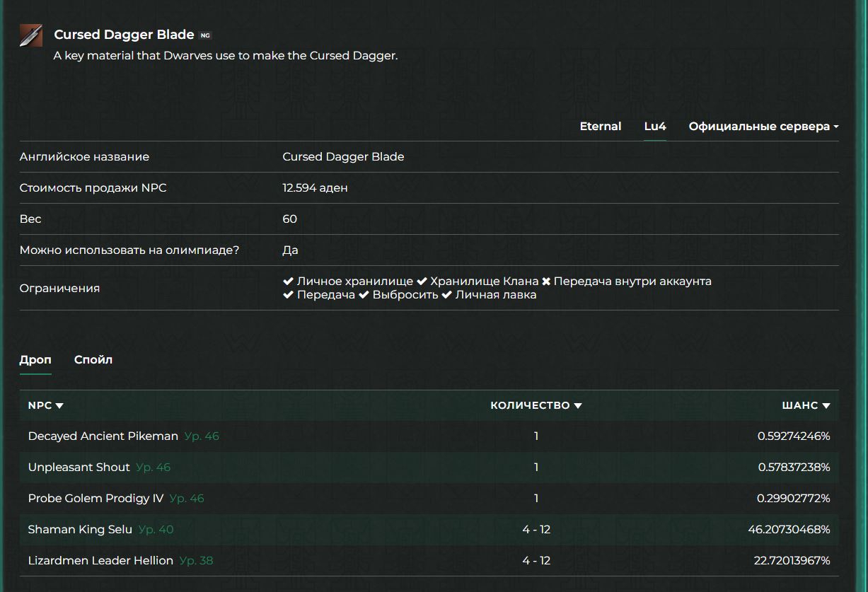Screen dimensions: 868x592
Task: Select the Lu4 server tab
Action: [655, 127]
